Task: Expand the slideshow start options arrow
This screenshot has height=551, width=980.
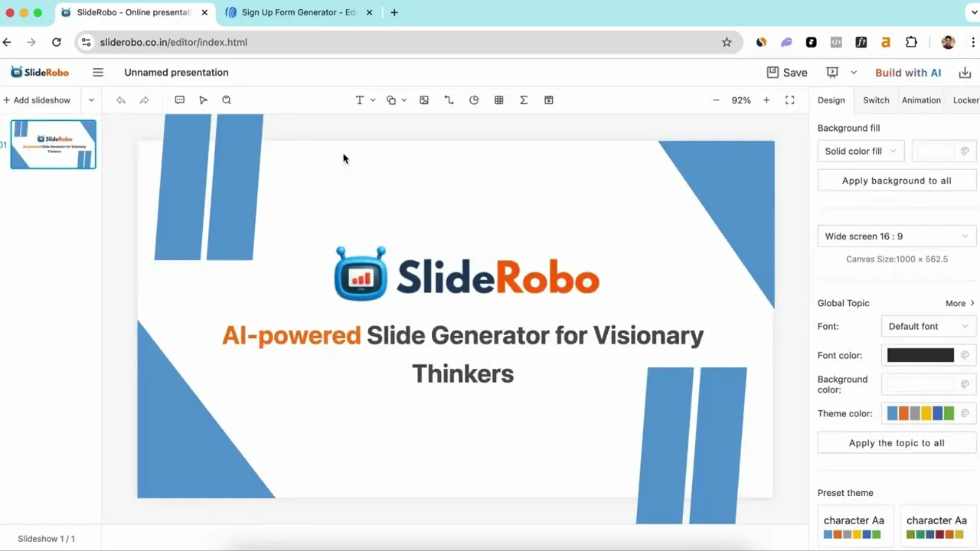Action: point(854,73)
